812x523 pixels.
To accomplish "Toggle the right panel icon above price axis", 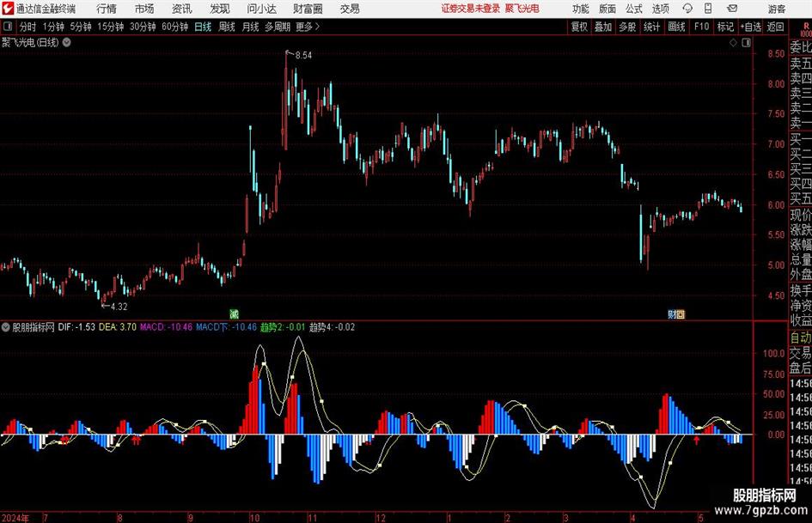I will click(x=746, y=43).
